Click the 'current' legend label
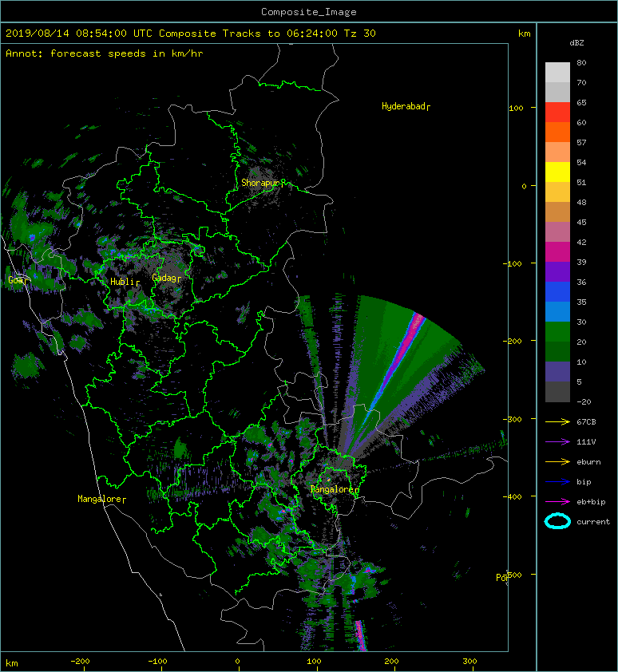Image resolution: width=618 pixels, height=672 pixels. (593, 522)
